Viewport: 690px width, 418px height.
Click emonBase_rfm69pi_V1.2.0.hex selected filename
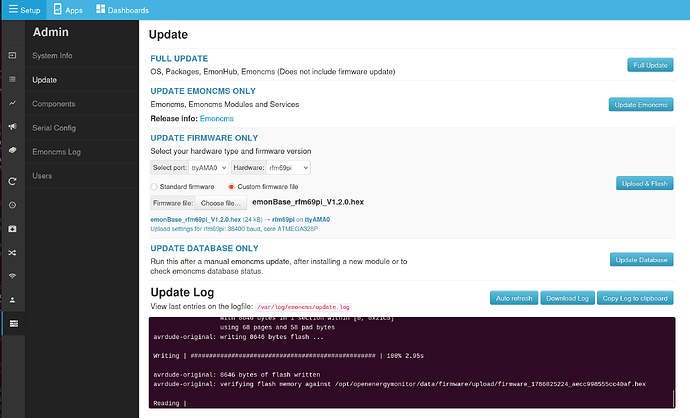(308, 202)
